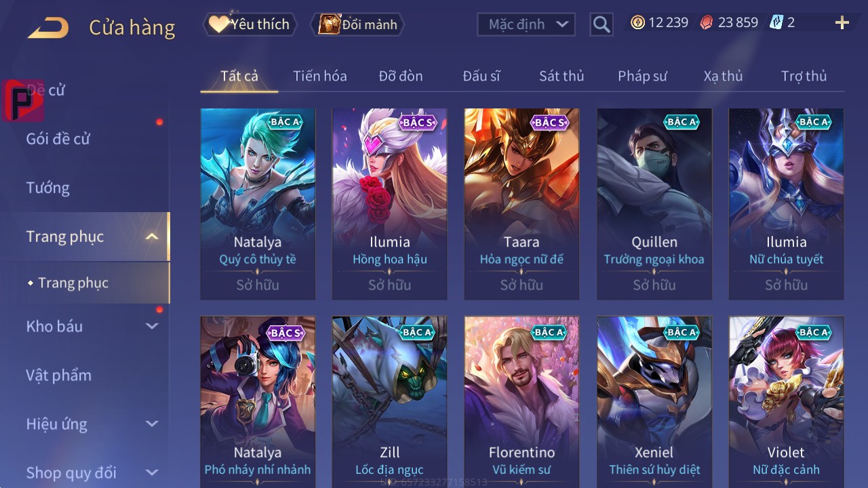Open Đổi mảnh chest exchange
Image resolution: width=868 pixels, height=488 pixels.
click(357, 24)
